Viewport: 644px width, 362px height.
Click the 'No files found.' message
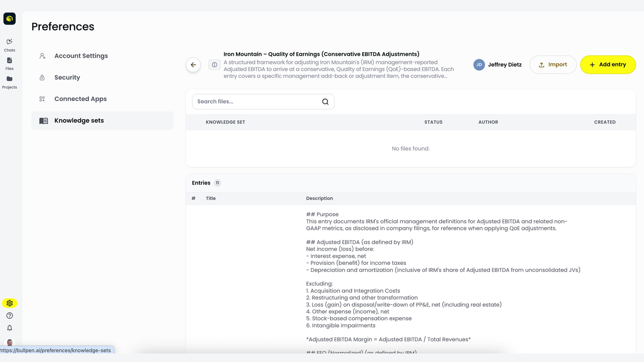[411, 149]
